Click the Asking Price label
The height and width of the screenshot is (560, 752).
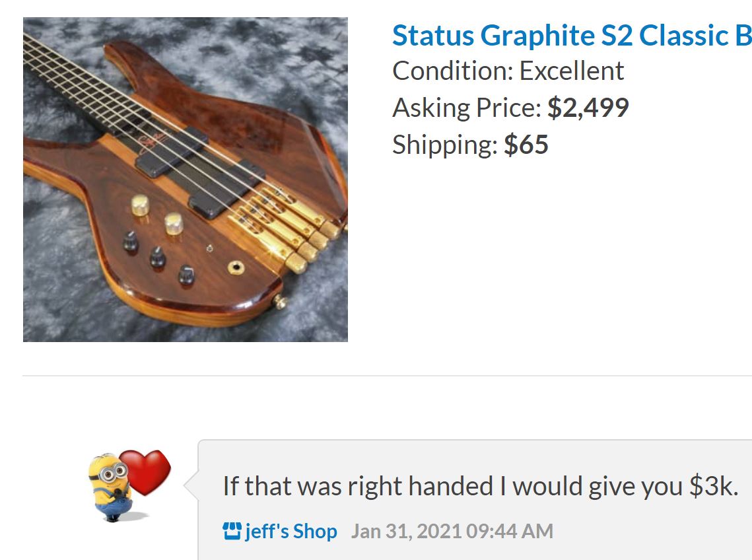(467, 108)
